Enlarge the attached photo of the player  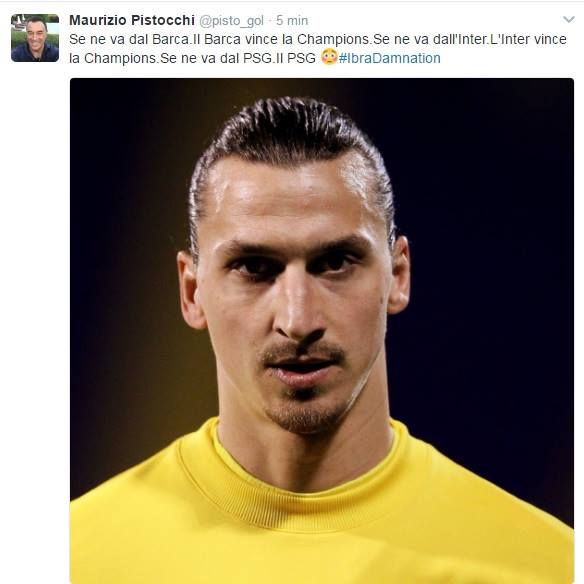(322, 331)
